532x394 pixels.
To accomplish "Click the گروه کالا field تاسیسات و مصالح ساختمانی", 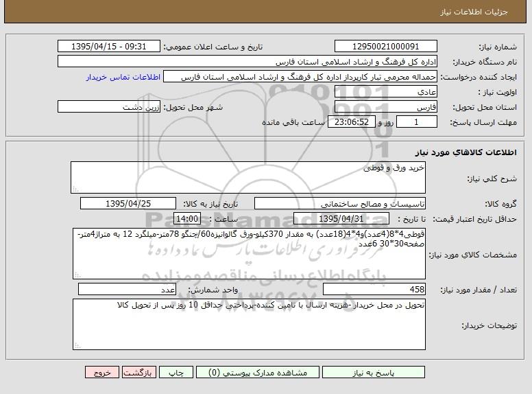I will click(340, 203).
